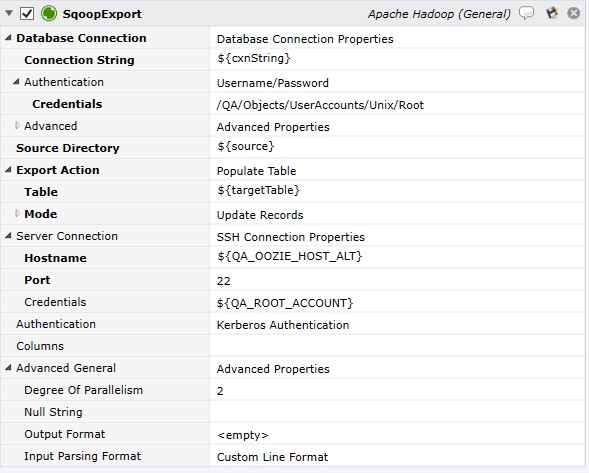The height and width of the screenshot is (473, 589).
Task: Open Input Parsing Format Custom Line Format
Action: click(x=397, y=456)
